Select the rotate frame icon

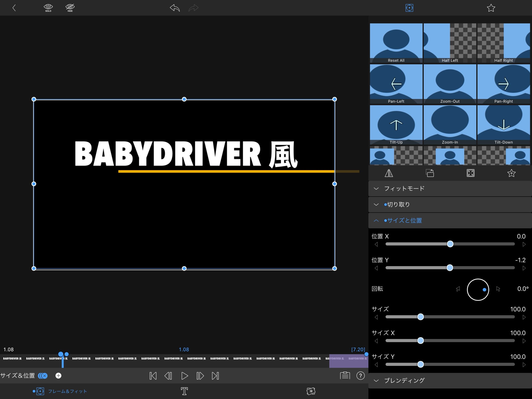click(x=430, y=173)
